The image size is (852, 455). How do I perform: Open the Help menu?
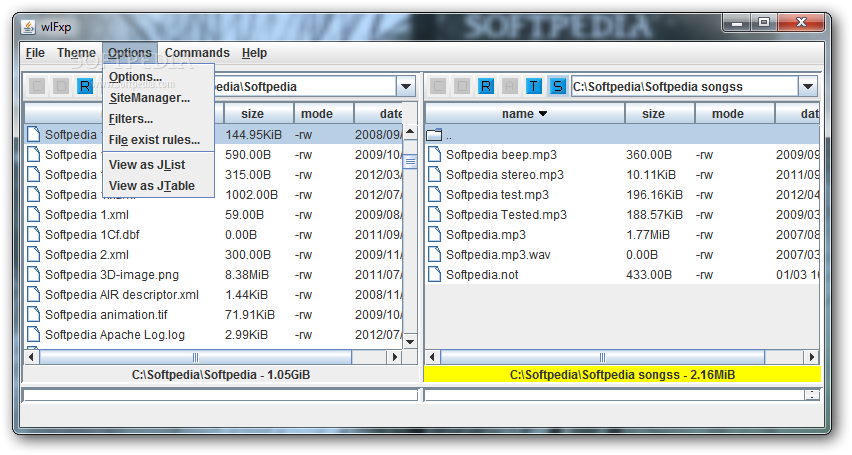pyautogui.click(x=254, y=53)
